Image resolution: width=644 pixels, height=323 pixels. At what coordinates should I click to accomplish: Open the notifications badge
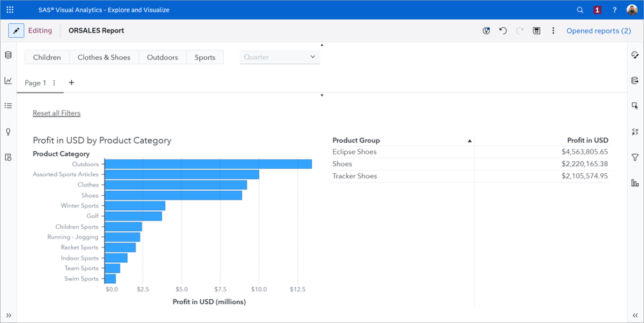pyautogui.click(x=597, y=10)
